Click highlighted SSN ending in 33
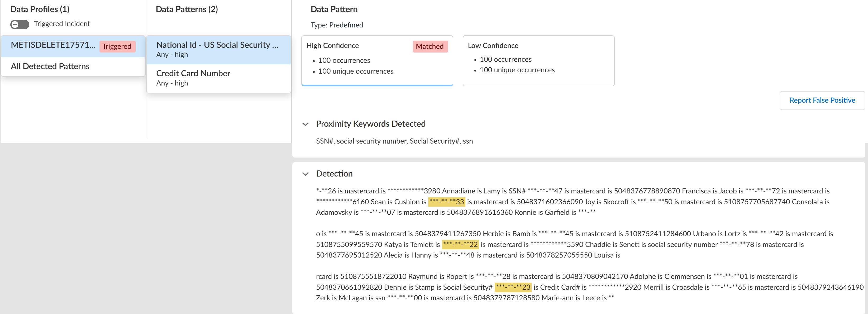 (x=446, y=202)
